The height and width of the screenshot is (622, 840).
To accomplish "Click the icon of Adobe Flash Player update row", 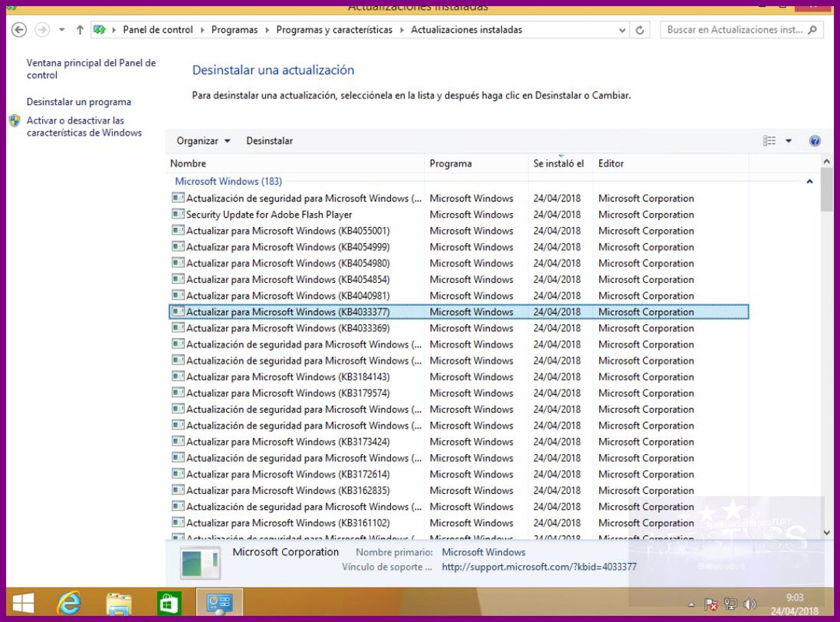I will pos(179,214).
